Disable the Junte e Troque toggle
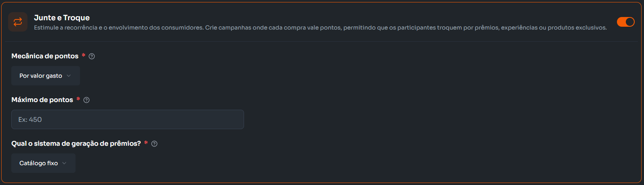Viewport: 644px width, 185px height. (625, 22)
